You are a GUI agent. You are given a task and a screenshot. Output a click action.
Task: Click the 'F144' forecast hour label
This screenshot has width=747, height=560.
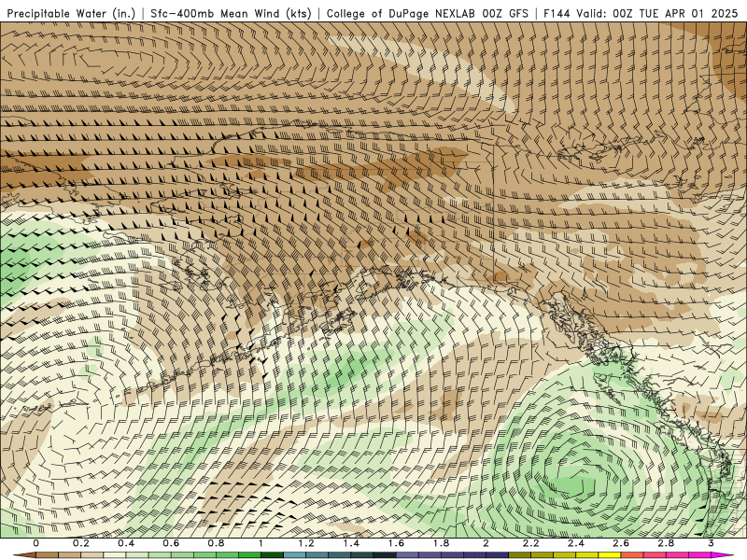click(557, 13)
